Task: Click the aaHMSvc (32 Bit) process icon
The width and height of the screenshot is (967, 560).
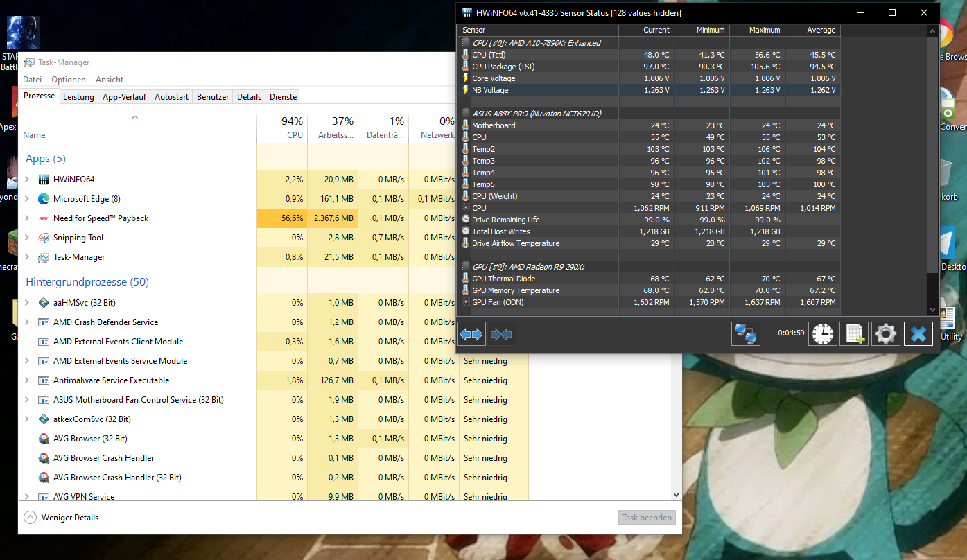Action: point(44,303)
